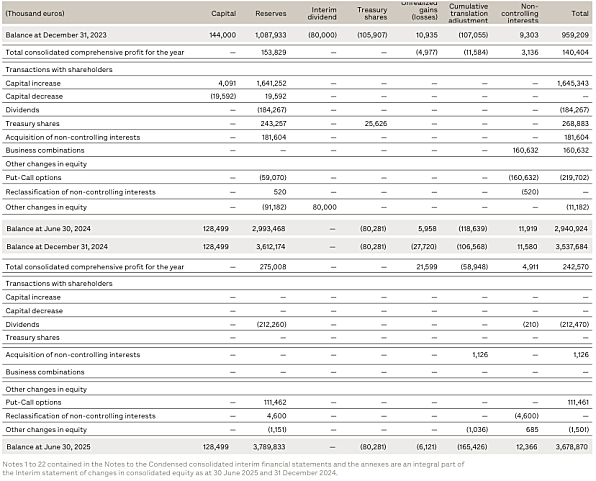The height and width of the screenshot is (481, 596).
Task: Select Balance at June 30, 2024 row label
Action: 48,229
